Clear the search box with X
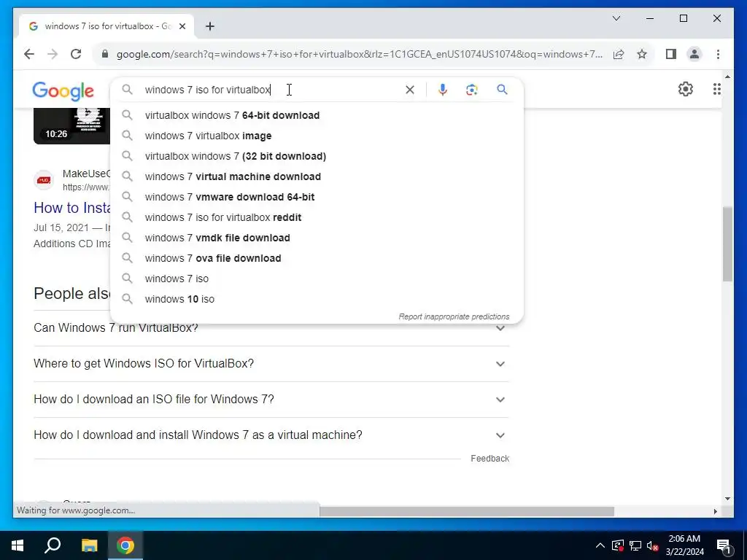Image resolution: width=747 pixels, height=560 pixels. [x=410, y=90]
